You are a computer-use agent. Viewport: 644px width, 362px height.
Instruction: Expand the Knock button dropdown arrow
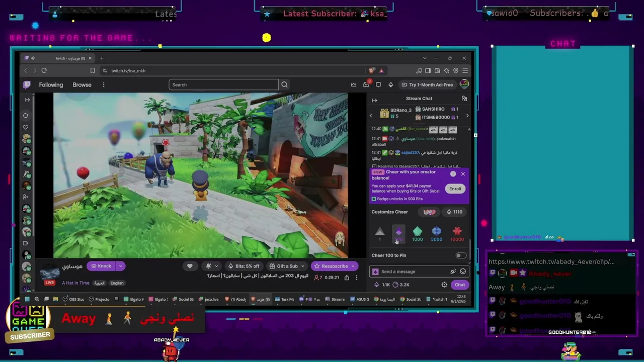pos(120,266)
